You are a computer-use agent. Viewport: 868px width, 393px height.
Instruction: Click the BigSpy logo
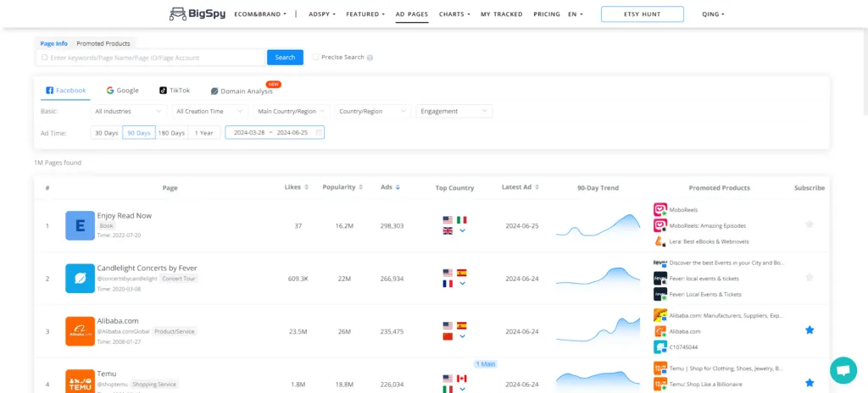point(197,14)
